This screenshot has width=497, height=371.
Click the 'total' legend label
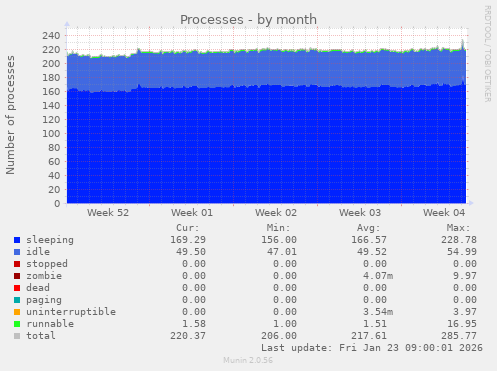click(x=41, y=336)
